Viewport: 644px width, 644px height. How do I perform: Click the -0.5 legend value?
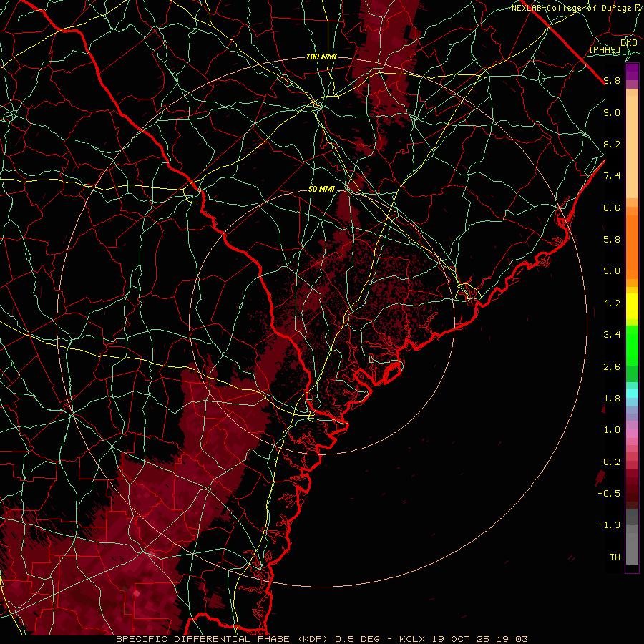click(x=609, y=493)
